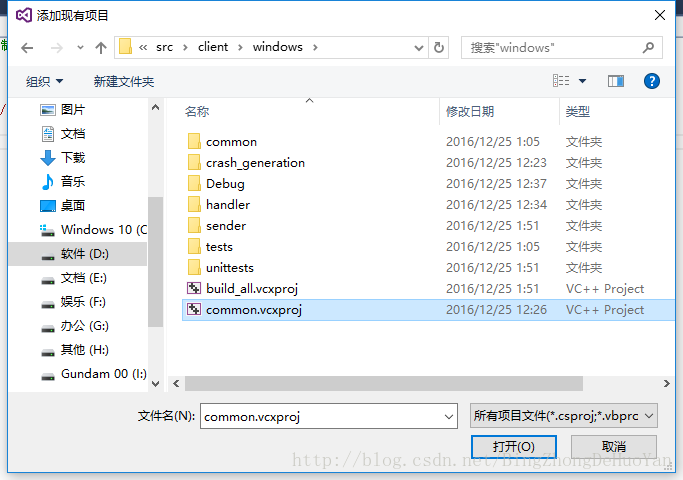Image resolution: width=683 pixels, height=480 pixels.
Task: Toggle the preview pane icon
Action: pos(615,81)
